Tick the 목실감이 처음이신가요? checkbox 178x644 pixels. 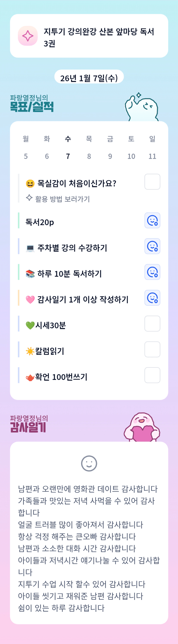(152, 182)
